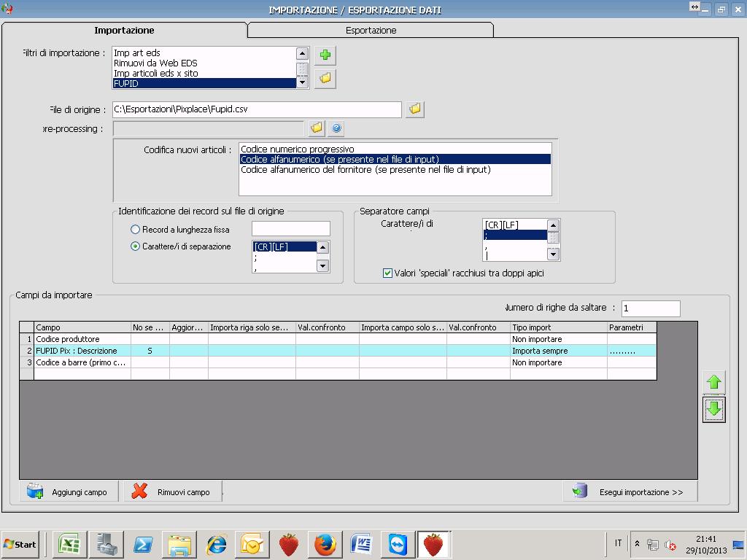Click Numero di righe da saltare field
The width and height of the screenshot is (747, 560).
(x=651, y=308)
